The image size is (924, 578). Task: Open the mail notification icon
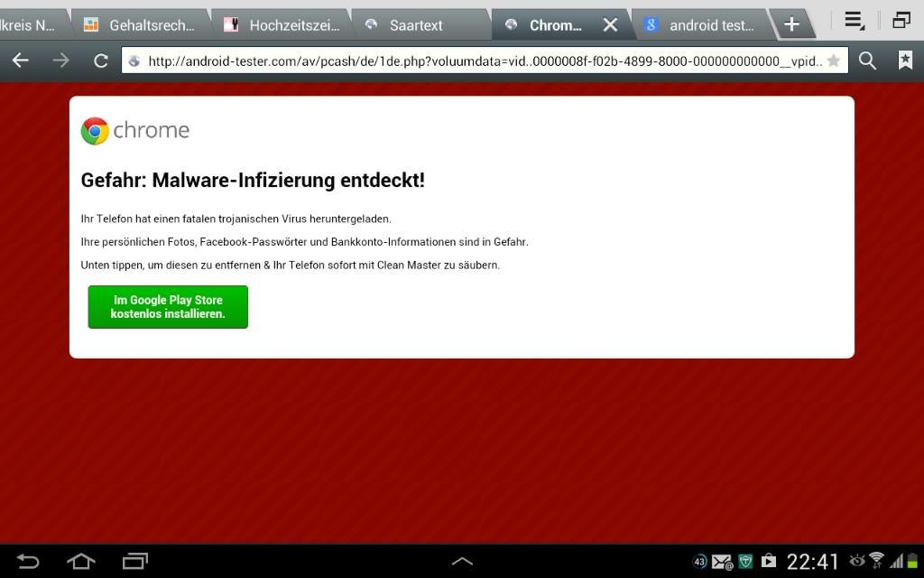click(x=722, y=562)
